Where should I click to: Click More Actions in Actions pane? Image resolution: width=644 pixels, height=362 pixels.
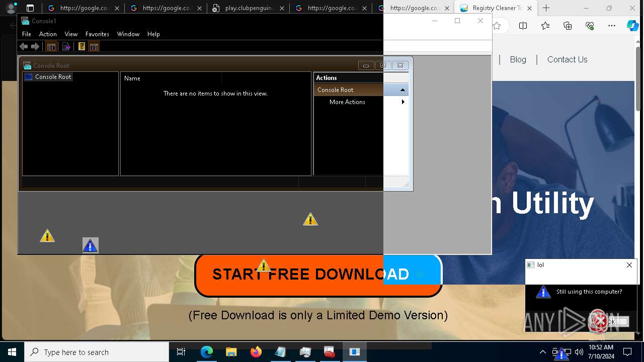347,102
